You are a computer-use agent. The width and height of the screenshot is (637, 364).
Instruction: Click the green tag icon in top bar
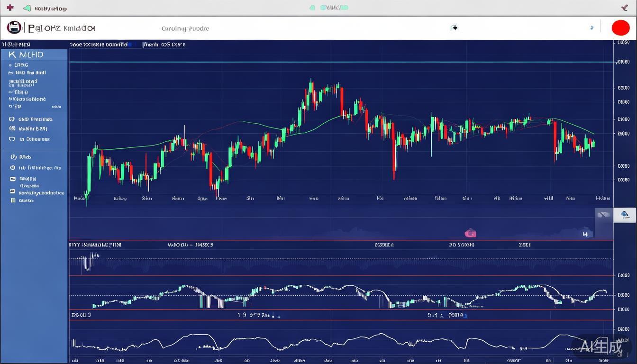coord(27,8)
